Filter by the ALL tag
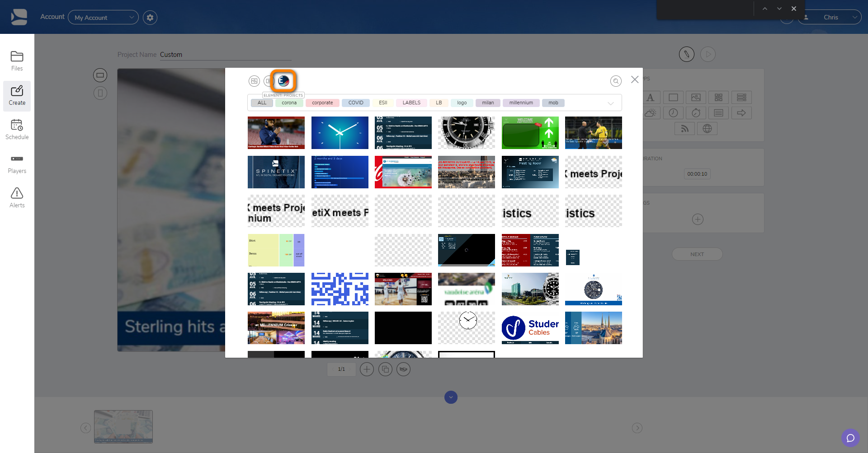 [262, 103]
